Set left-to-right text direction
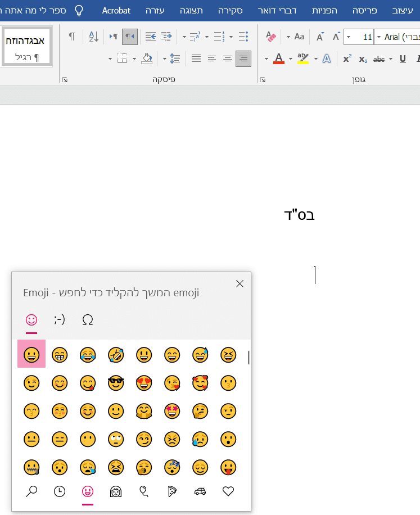Viewport: 420px width, 515px height. [x=114, y=37]
